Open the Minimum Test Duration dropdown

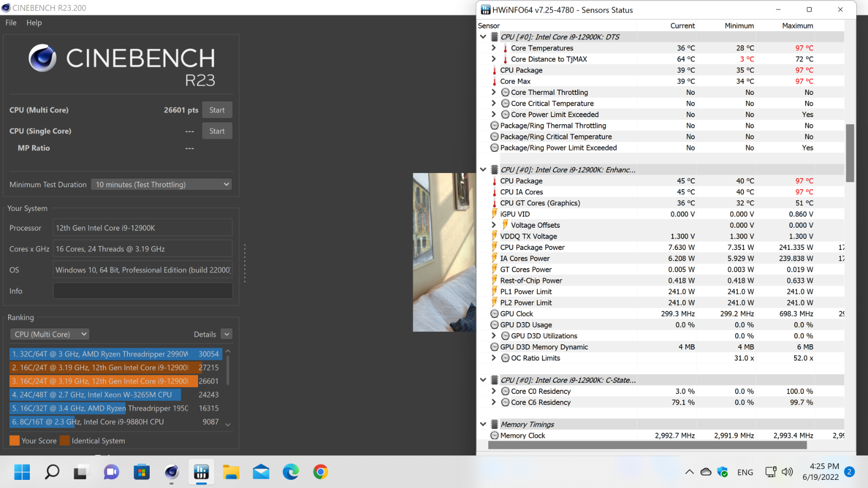(x=162, y=184)
